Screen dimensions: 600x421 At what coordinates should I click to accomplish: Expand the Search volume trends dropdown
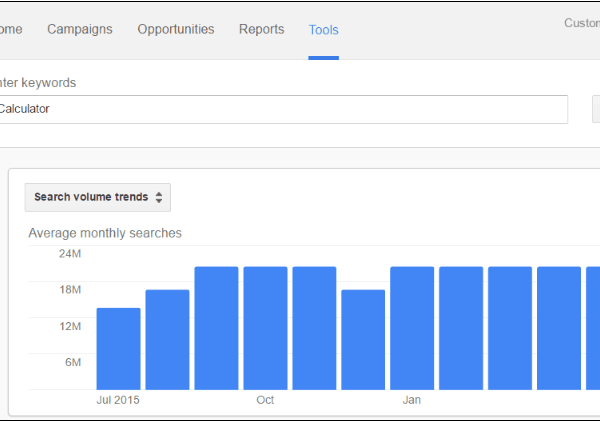(98, 197)
